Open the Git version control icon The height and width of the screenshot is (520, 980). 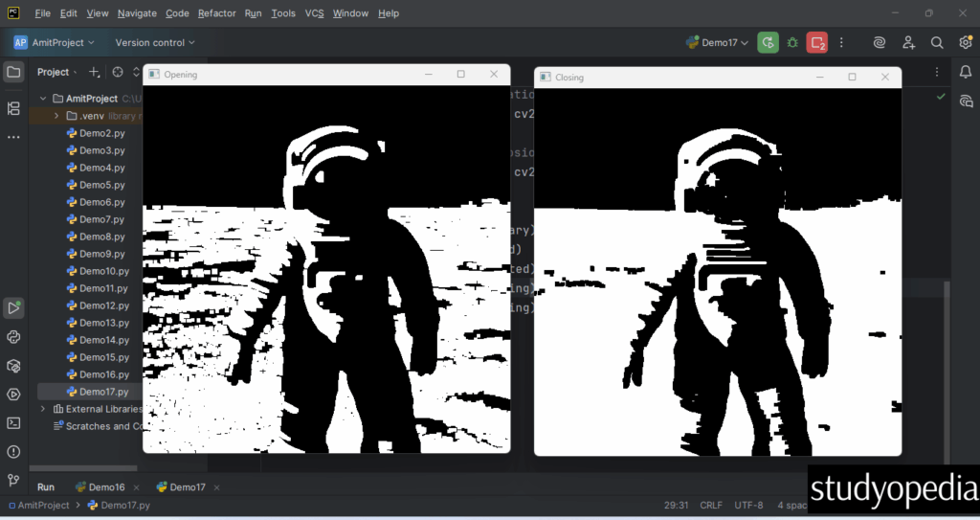pyautogui.click(x=13, y=481)
